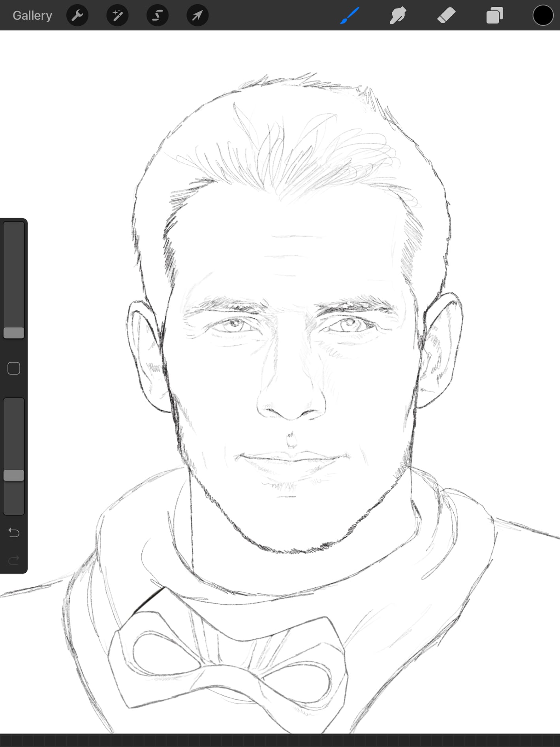Screen dimensions: 560x747
Task: Tap the Undo arrow in sidebar
Action: tap(14, 533)
